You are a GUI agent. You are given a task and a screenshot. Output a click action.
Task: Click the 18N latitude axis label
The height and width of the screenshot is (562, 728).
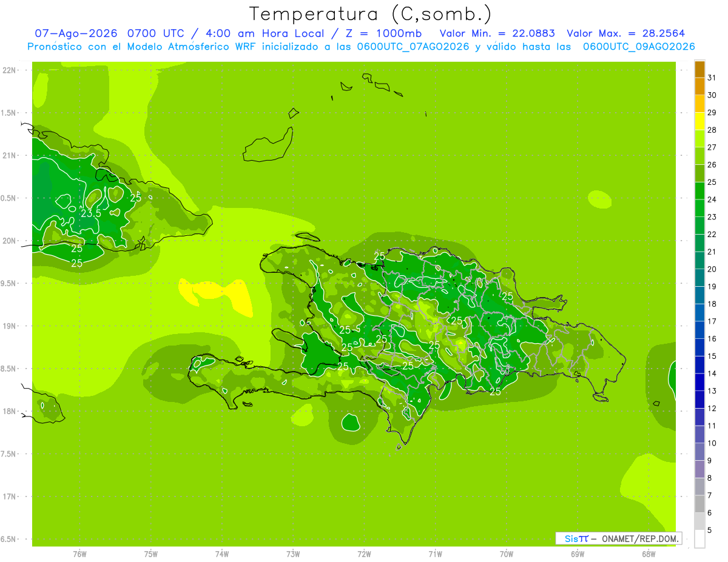pyautogui.click(x=9, y=412)
